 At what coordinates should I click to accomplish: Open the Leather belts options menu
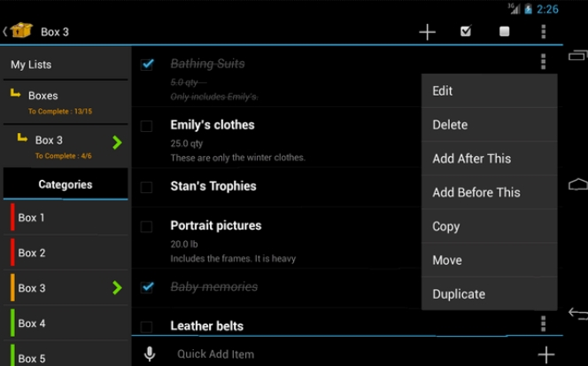pos(543,323)
